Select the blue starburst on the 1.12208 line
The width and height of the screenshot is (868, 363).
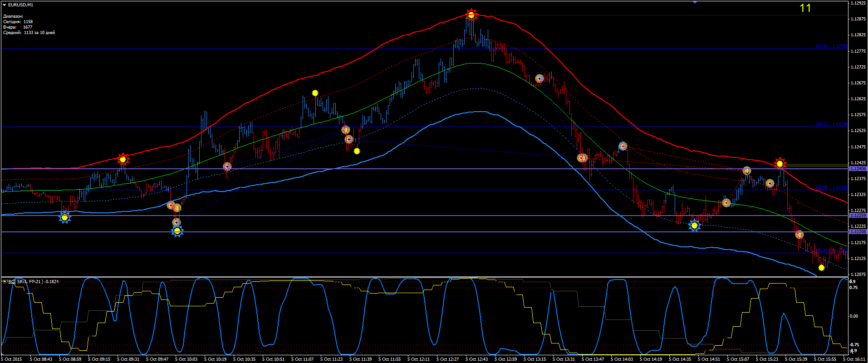(177, 231)
